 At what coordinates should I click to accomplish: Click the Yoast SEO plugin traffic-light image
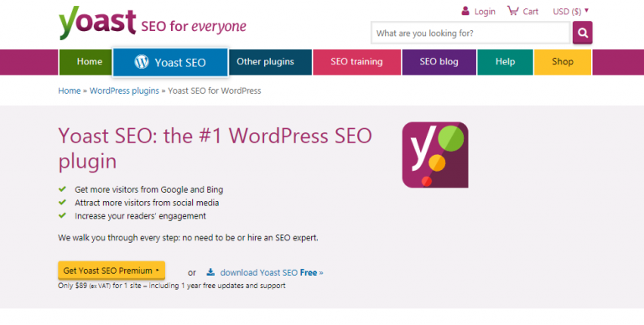(x=435, y=155)
